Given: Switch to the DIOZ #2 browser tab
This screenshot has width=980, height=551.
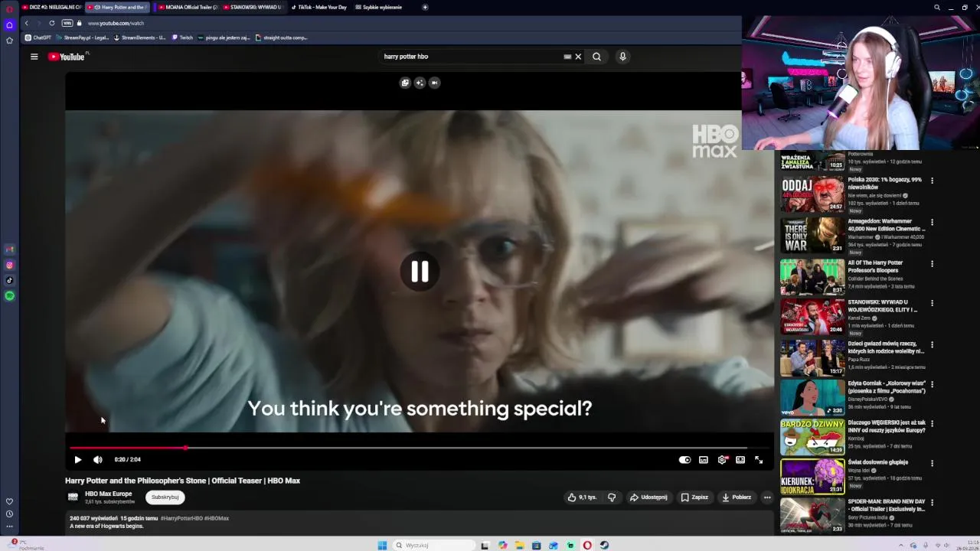Looking at the screenshot, I should tap(52, 7).
